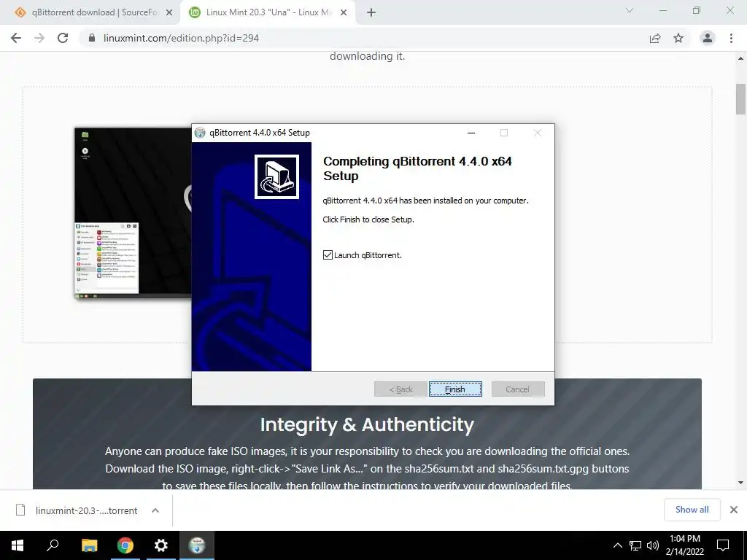The width and height of the screenshot is (747, 560).
Task: Open the notification center icon
Action: (x=723, y=545)
